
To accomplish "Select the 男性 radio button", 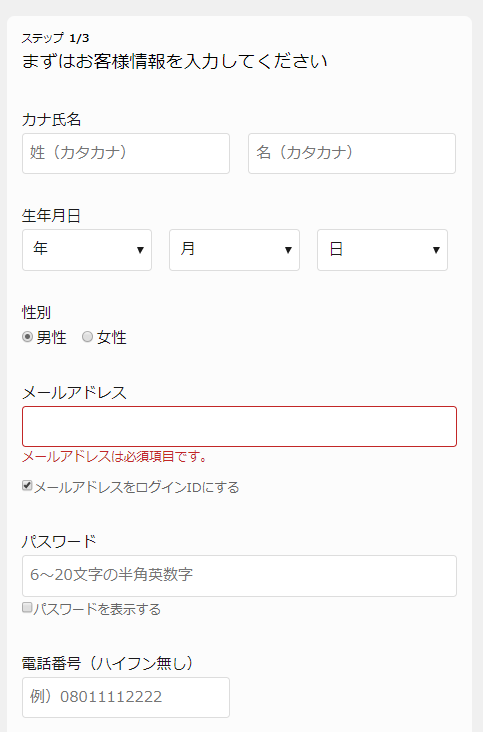I will point(28,337).
